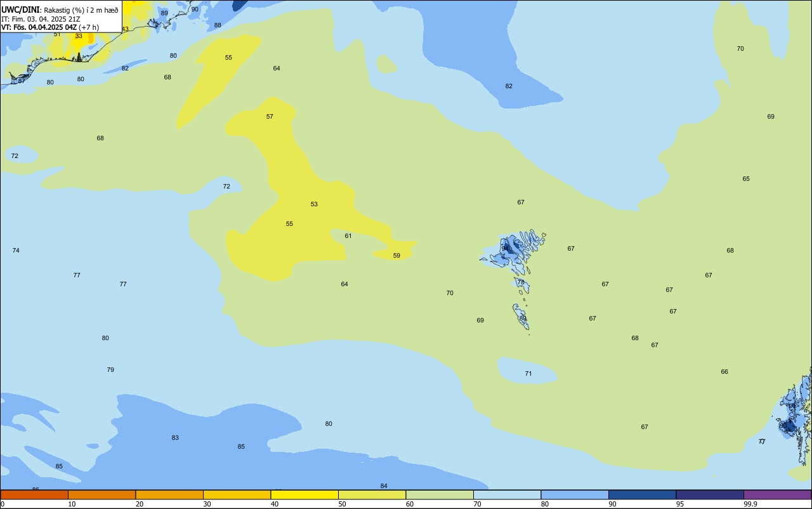Click the humidity value 83 on the map
Screen dimensions: 812x509
175,438
